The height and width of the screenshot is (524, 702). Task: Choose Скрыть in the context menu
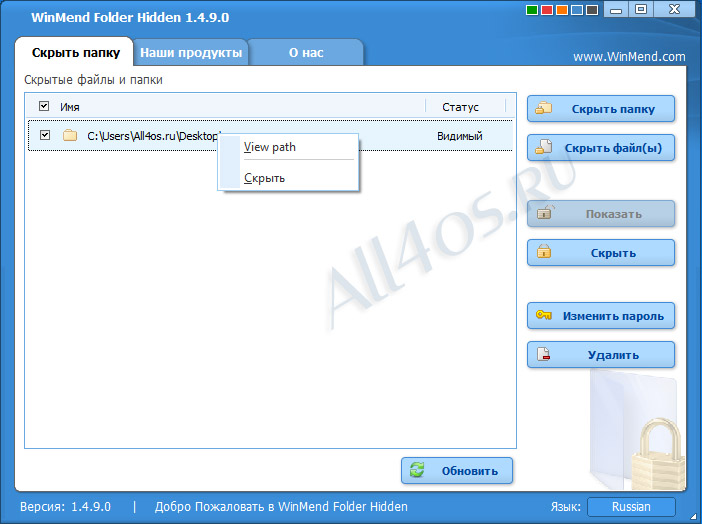(288, 178)
